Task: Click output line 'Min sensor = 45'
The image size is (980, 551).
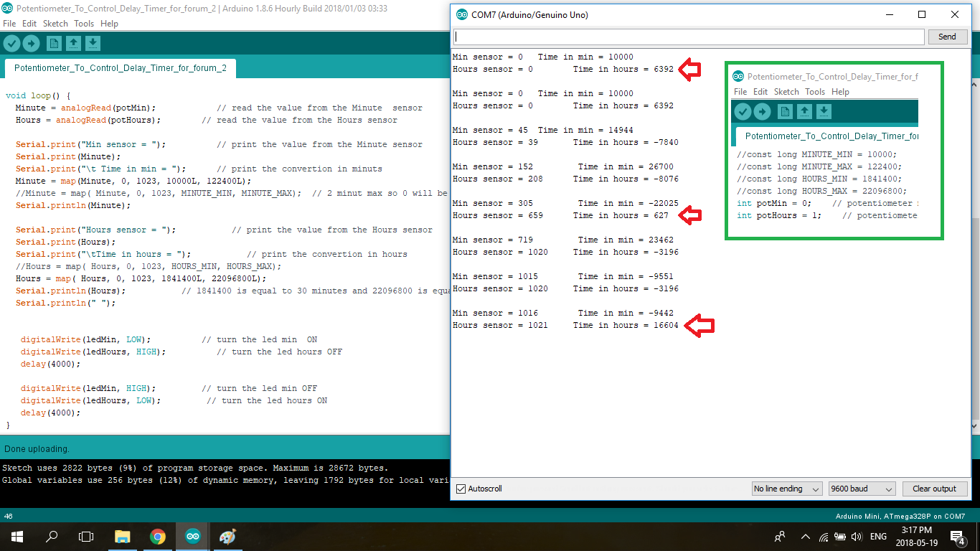Action: click(490, 130)
